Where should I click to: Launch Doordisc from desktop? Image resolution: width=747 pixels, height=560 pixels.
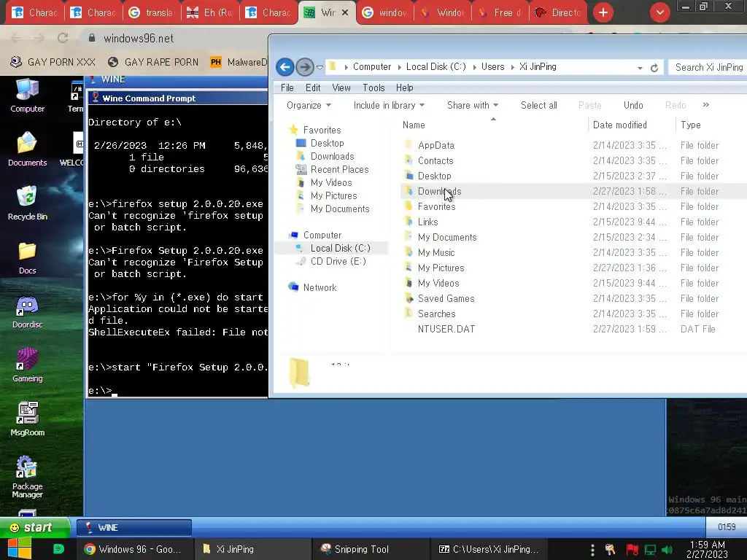pos(27,312)
